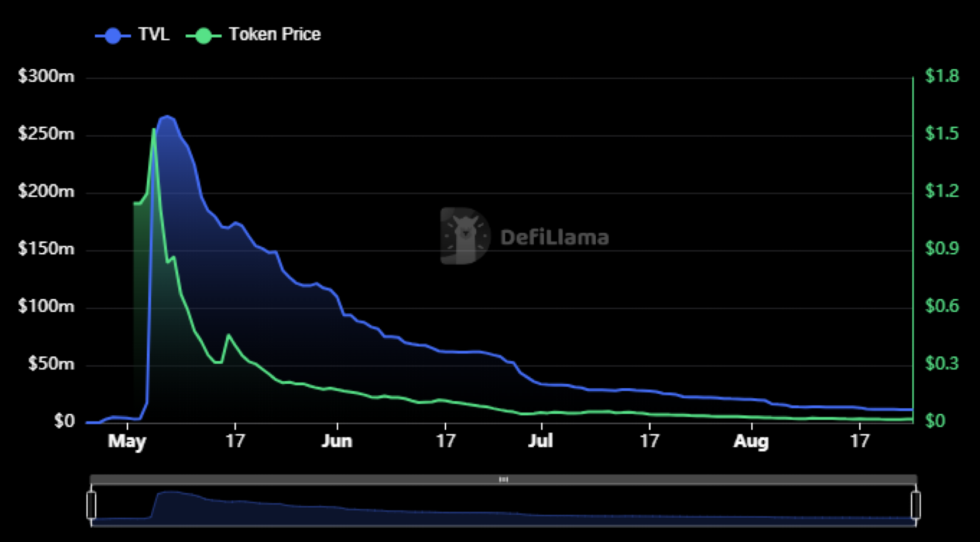This screenshot has width=980, height=542.
Task: Click the center grip on the zoom bar
Action: click(503, 479)
